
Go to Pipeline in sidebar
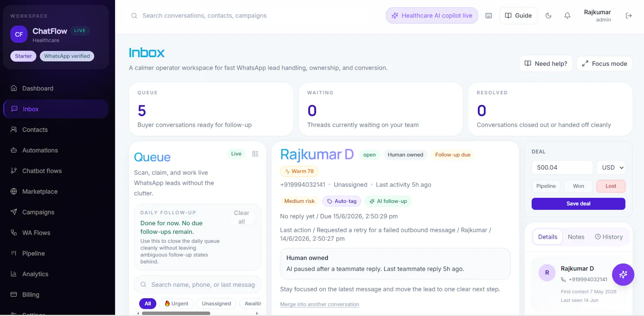pos(56,253)
